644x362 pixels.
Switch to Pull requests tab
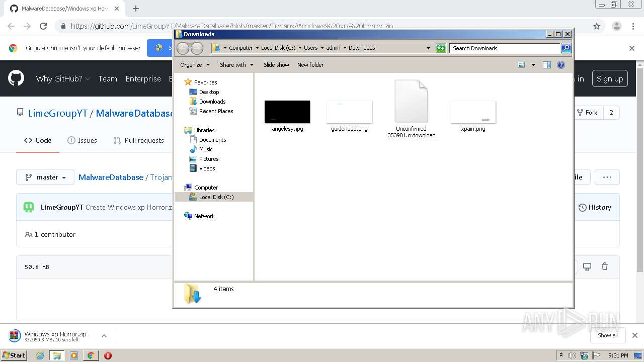pos(139,140)
